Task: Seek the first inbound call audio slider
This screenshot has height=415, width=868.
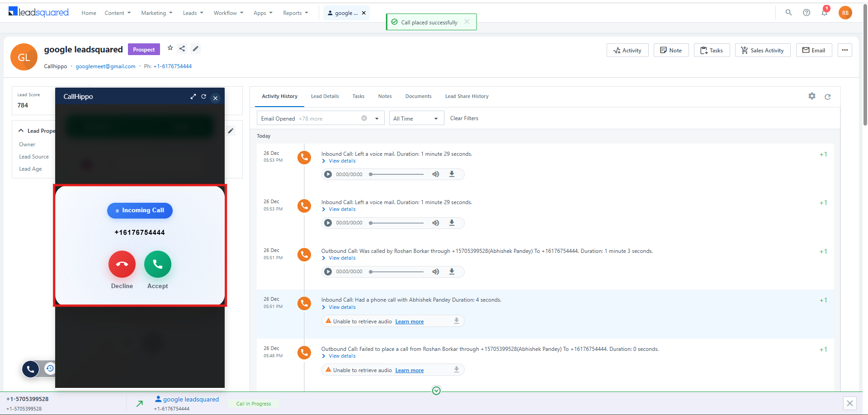Action: coord(396,174)
